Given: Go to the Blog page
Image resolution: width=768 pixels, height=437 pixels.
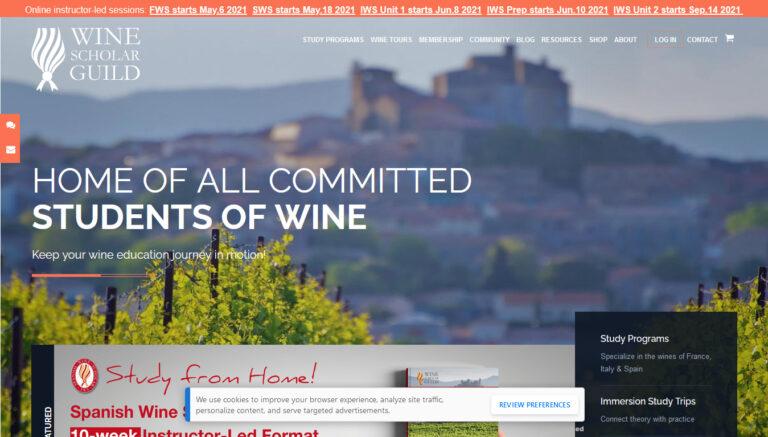Looking at the screenshot, I should [x=526, y=40].
